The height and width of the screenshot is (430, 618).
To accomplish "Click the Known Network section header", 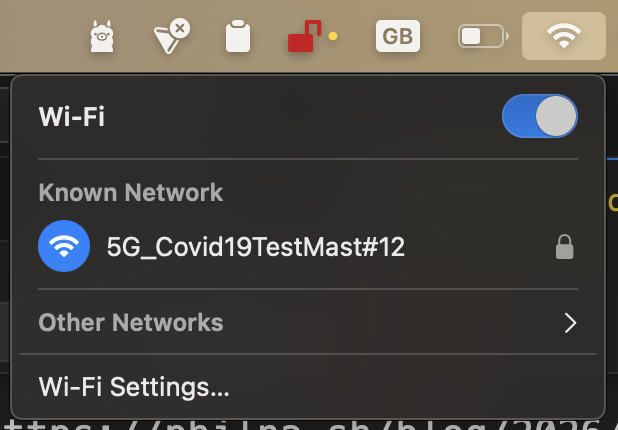I will (x=131, y=192).
